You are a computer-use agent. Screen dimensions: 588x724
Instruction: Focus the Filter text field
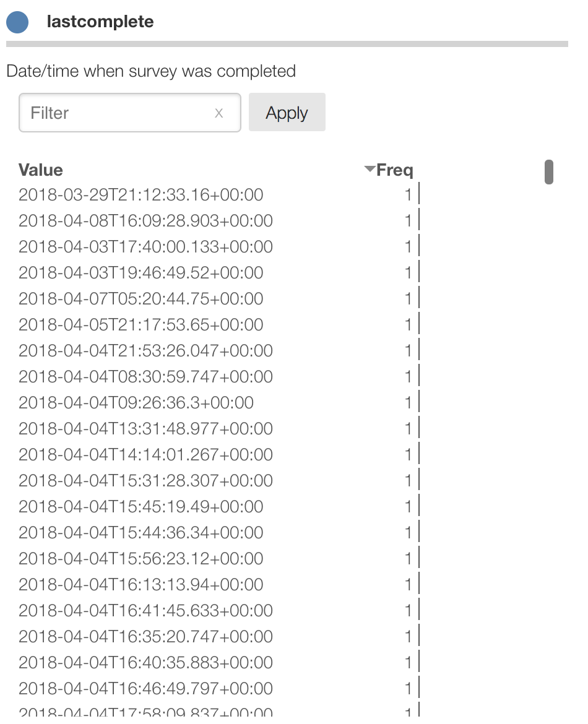[x=118, y=113]
